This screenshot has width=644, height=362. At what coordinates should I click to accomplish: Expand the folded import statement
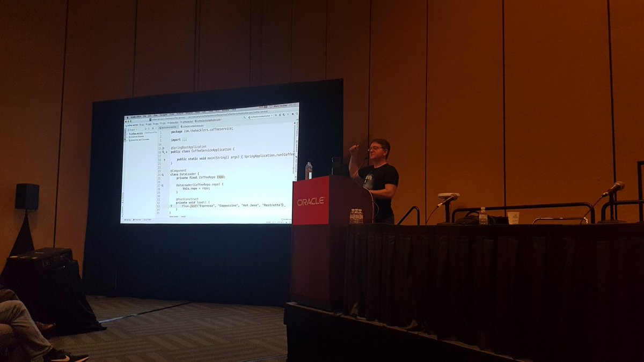pyautogui.click(x=185, y=139)
